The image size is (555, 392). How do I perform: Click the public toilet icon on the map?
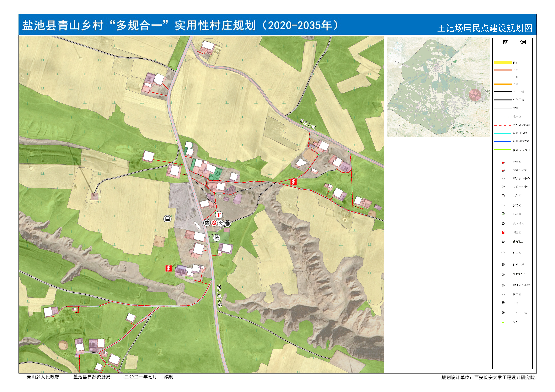227,223
